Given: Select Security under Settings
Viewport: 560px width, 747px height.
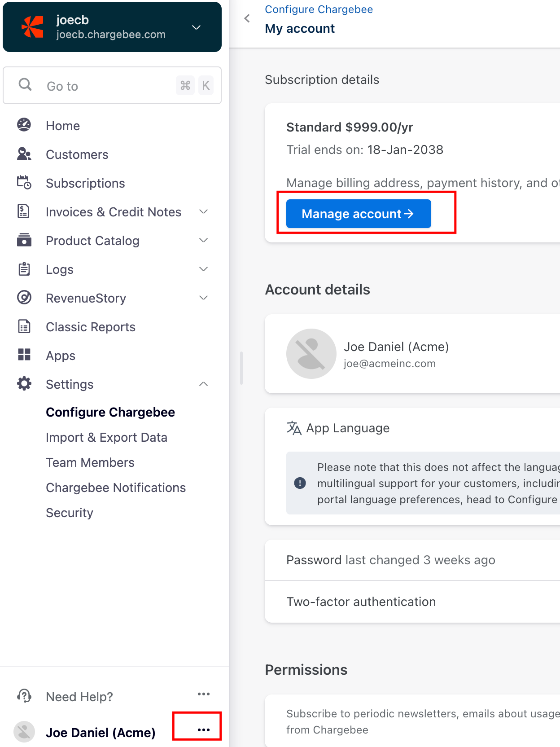Looking at the screenshot, I should [70, 513].
